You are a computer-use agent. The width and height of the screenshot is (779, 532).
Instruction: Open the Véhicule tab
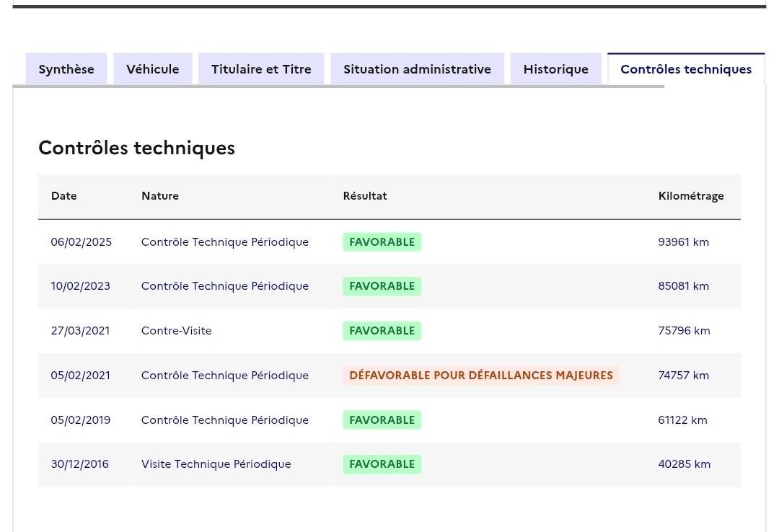click(152, 69)
